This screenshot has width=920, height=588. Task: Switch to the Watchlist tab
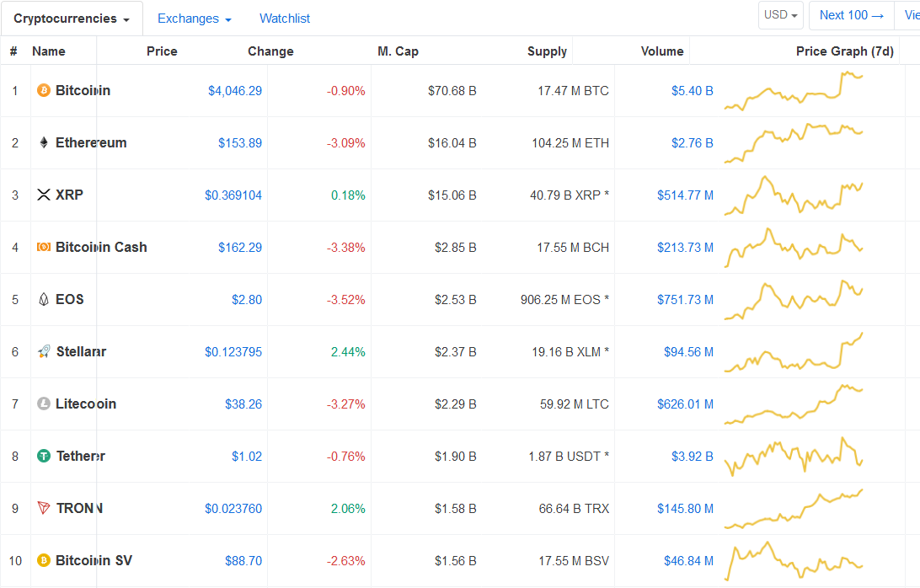[x=285, y=19]
